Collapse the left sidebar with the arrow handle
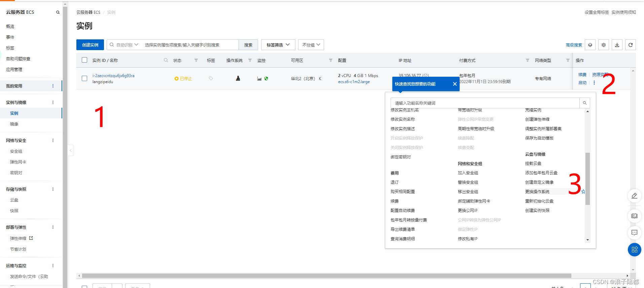Viewport: 644px width, 288px height. pos(71,150)
